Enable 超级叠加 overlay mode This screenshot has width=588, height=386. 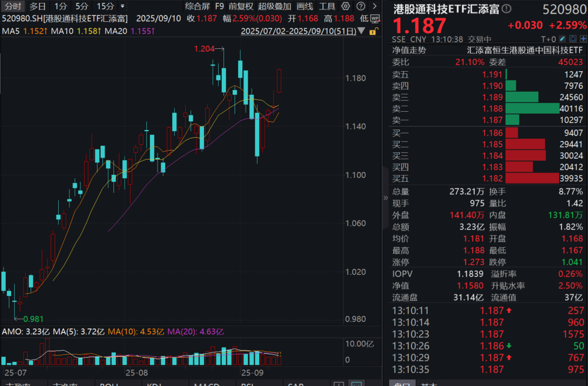275,6
